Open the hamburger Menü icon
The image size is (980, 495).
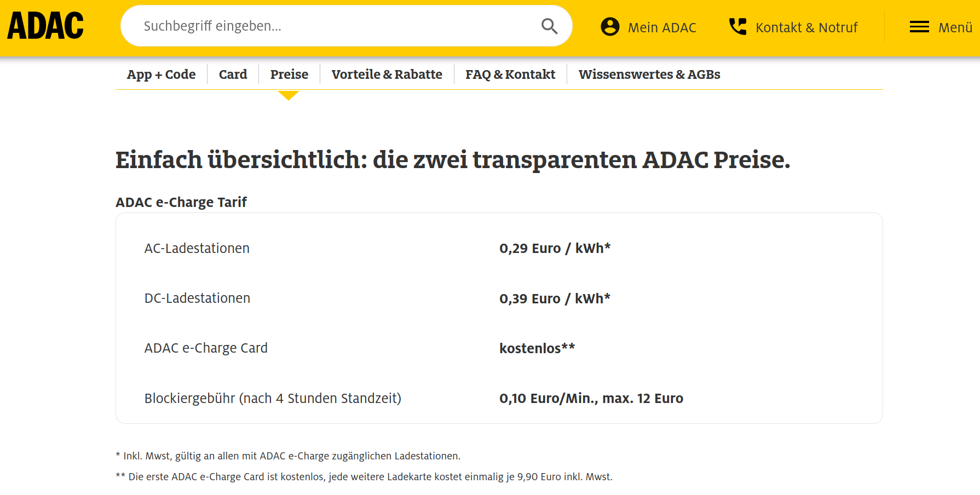(919, 27)
